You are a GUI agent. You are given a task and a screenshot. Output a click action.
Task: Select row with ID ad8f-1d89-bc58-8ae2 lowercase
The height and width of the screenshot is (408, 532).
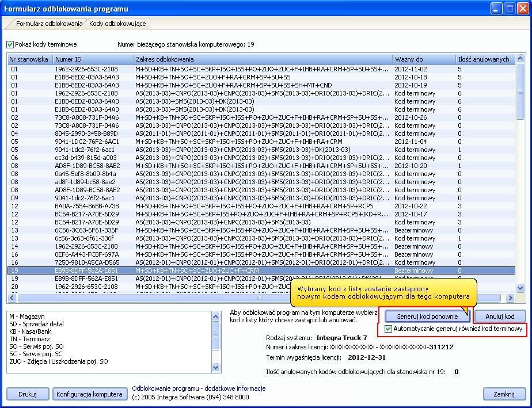[261, 182]
